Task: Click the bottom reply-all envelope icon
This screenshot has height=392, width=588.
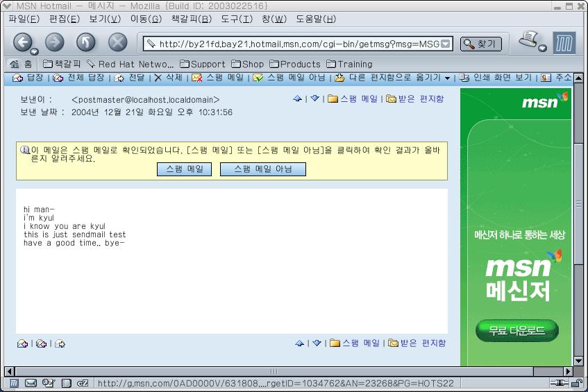Action: click(x=41, y=343)
